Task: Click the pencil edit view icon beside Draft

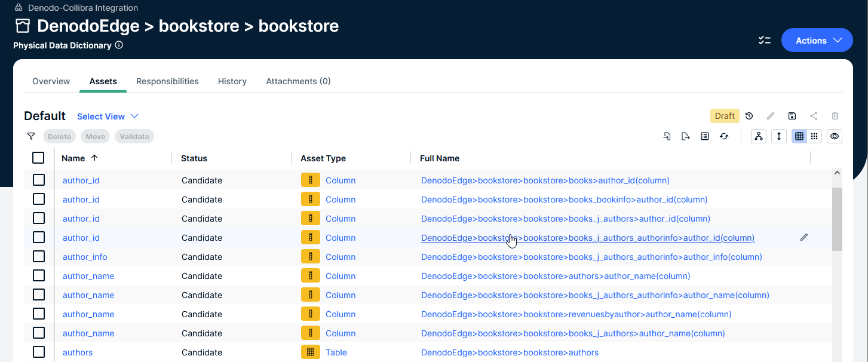Action: coord(771,116)
